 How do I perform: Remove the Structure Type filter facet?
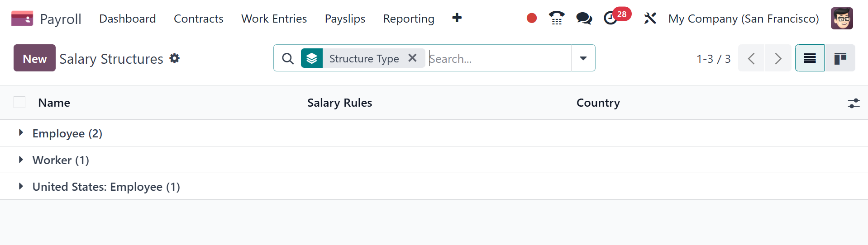click(412, 58)
